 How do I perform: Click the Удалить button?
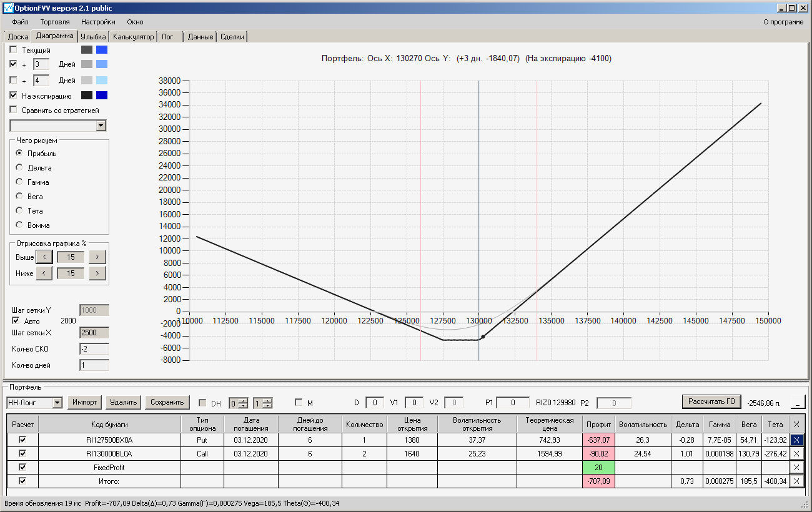[124, 402]
